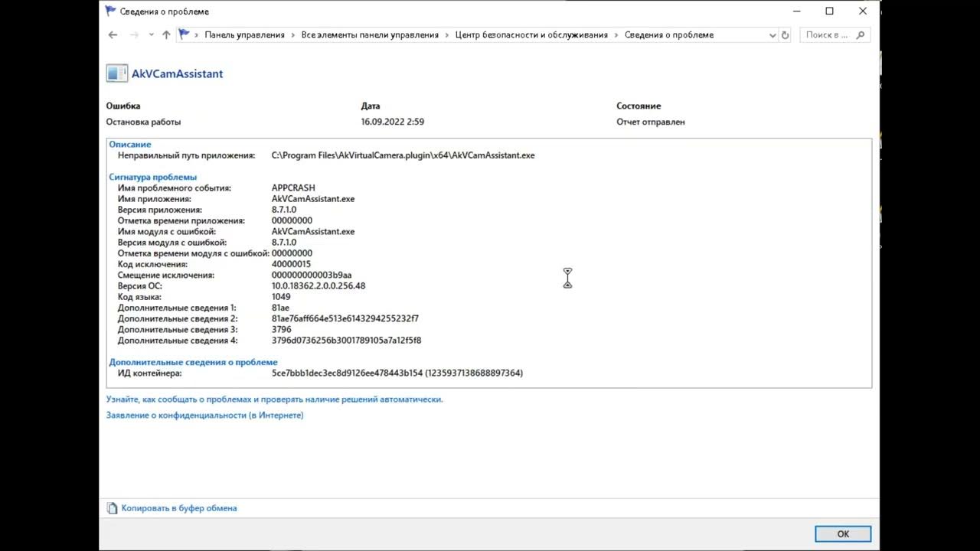The image size is (980, 551).
Task: Click date '16.09.2022 2:59'
Action: (393, 122)
